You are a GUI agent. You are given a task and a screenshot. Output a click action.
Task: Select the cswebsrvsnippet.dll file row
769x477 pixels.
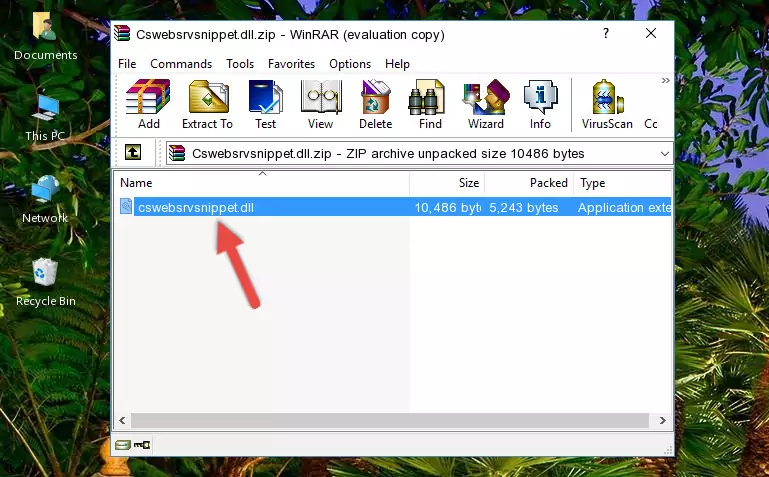pos(394,207)
